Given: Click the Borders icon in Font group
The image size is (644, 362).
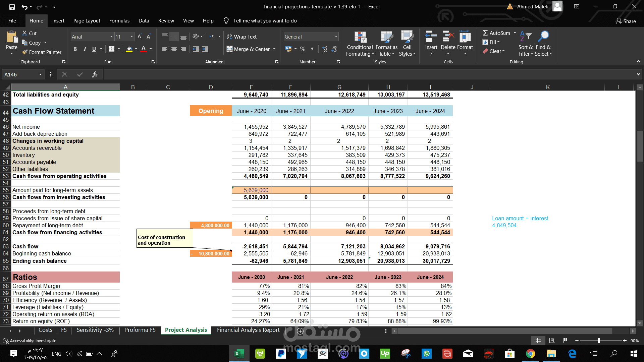Looking at the screenshot, I should point(112,49).
